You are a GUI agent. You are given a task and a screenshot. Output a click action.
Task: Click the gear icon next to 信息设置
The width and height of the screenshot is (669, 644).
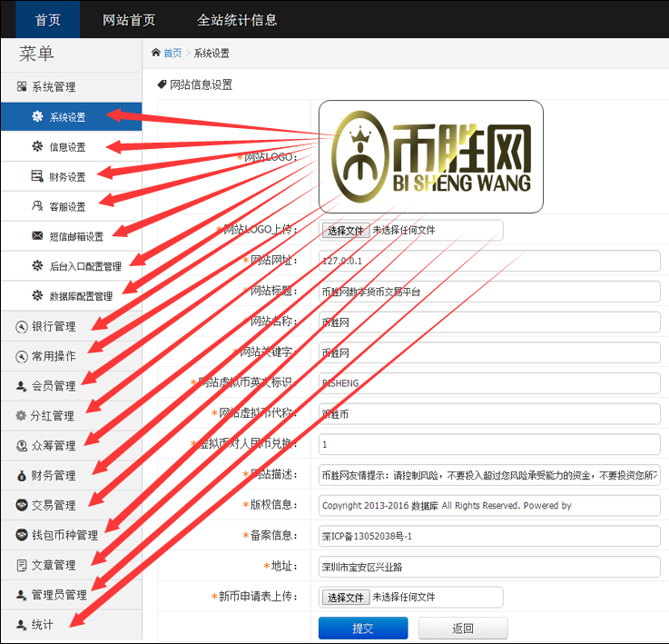pyautogui.click(x=37, y=147)
